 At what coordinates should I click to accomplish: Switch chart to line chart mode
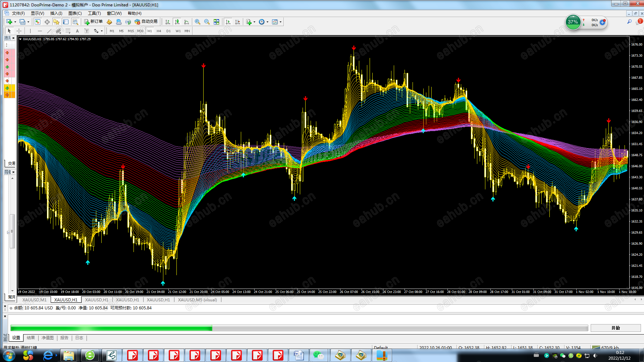(186, 22)
